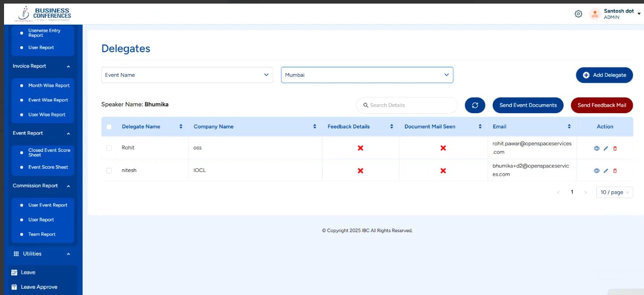Check the select-all checkbox in table header
The height and width of the screenshot is (295, 644).
pos(109,126)
